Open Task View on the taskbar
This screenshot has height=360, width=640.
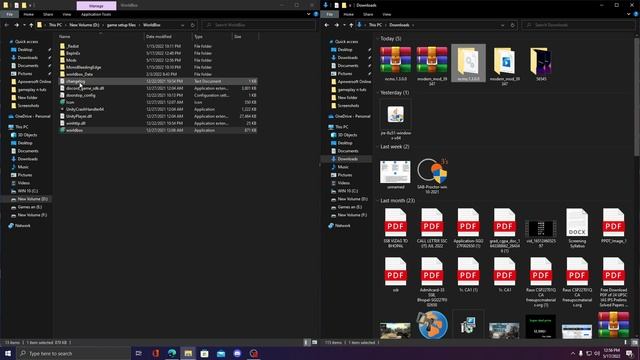click(138, 353)
